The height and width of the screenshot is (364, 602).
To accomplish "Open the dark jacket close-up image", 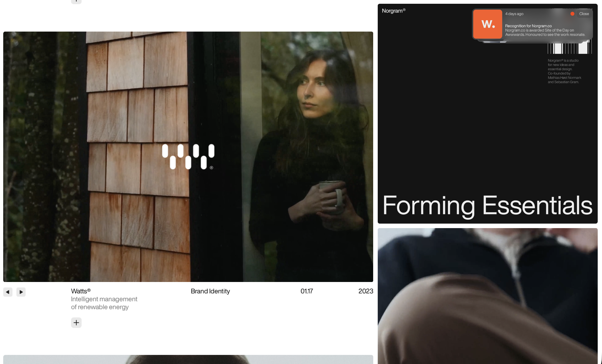I will pyautogui.click(x=487, y=295).
